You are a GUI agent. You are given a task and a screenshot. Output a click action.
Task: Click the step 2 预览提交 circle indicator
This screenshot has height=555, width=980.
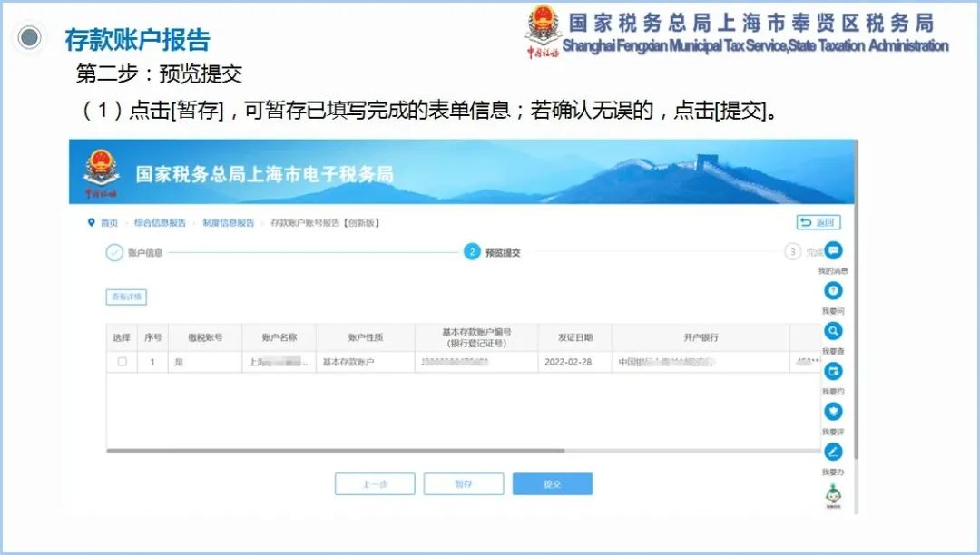pos(472,252)
